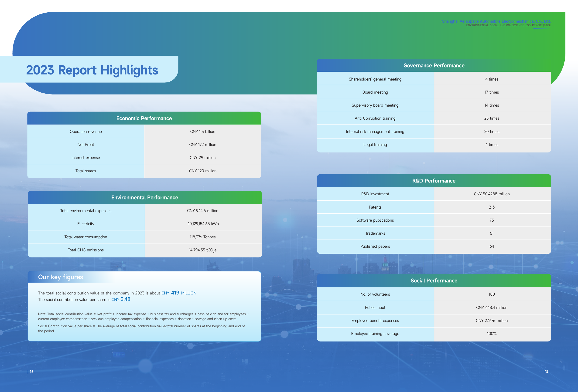Viewport: 578px width, 392px height.
Task: Click 'Employee benefit expenses' label
Action: click(375, 321)
